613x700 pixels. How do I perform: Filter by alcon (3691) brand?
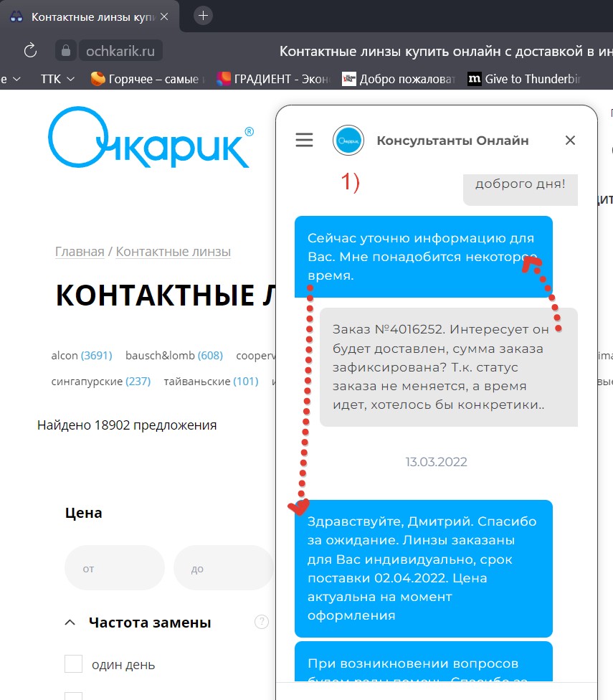(x=82, y=355)
